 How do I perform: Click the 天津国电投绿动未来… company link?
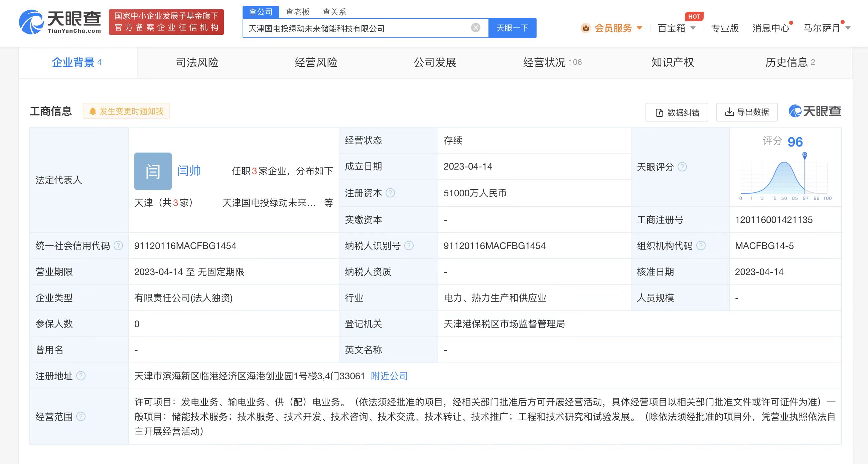pyautogui.click(x=269, y=203)
